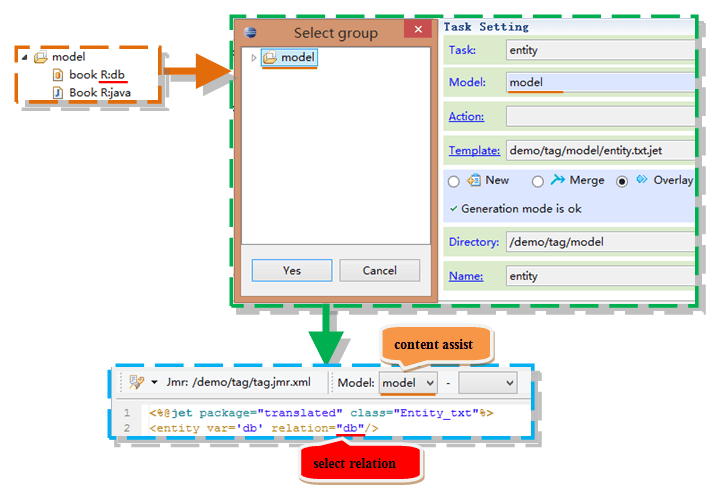
Task: Expand the model node in Select group dialog
Action: coord(254,58)
